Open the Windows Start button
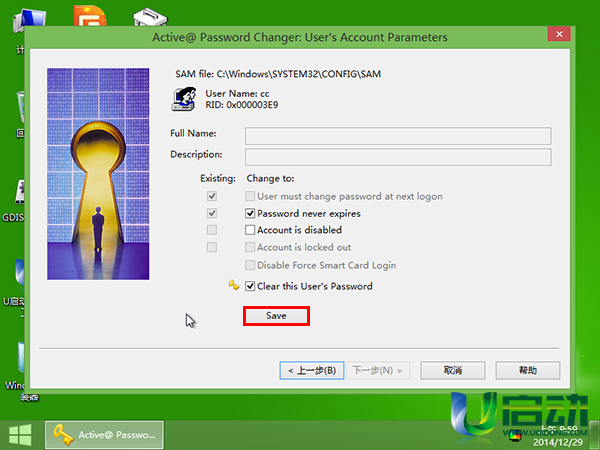600x450 pixels. click(20, 435)
